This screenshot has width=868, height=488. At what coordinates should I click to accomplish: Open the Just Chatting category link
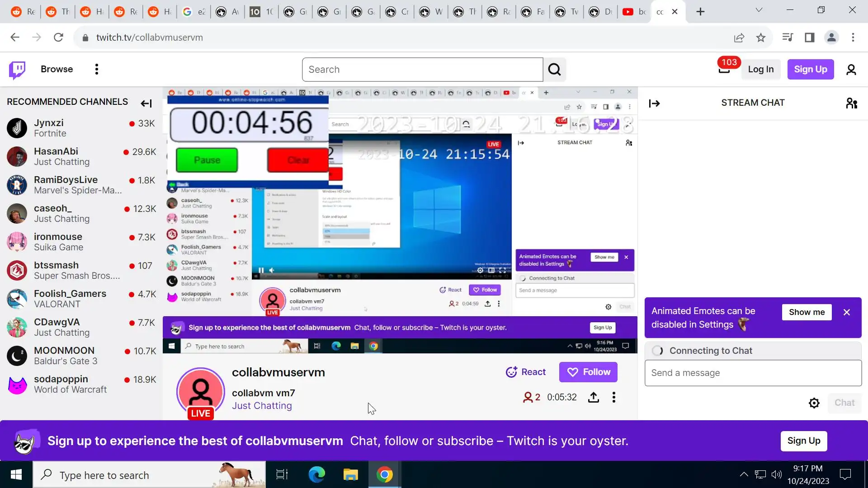coord(262,406)
